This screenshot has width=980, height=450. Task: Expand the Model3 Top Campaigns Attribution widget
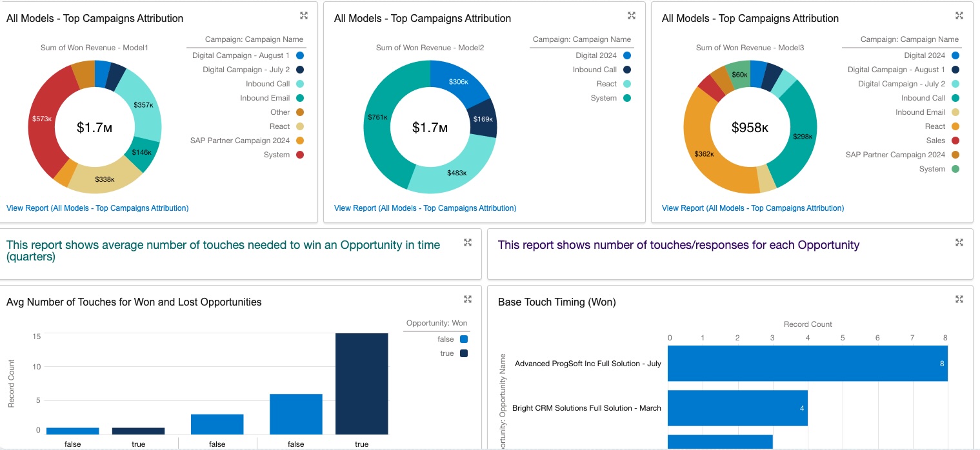(959, 15)
